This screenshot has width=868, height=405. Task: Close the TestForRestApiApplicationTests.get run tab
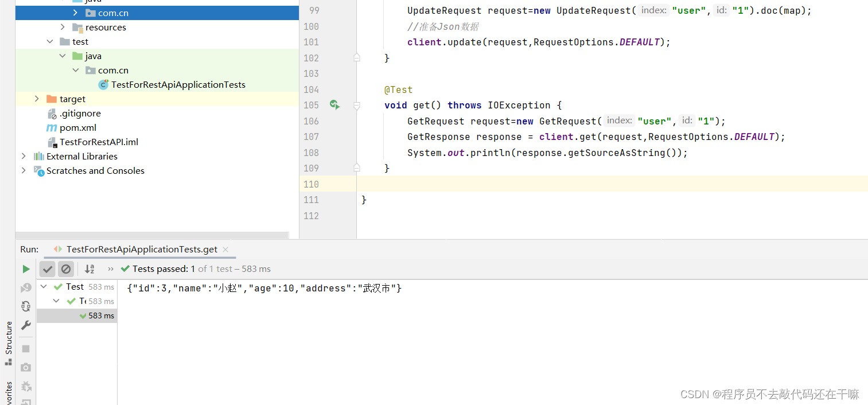point(225,250)
